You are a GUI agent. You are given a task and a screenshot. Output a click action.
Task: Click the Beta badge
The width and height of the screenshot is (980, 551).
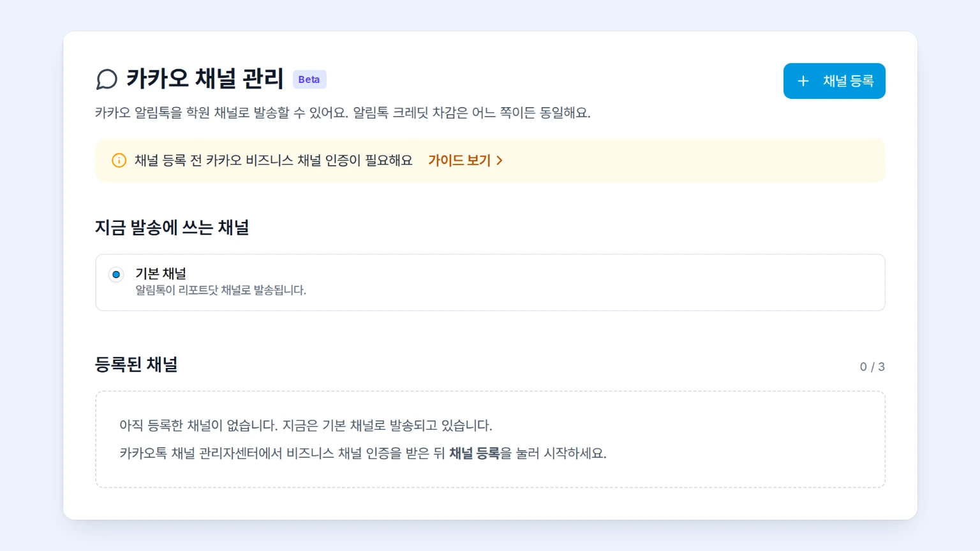(x=309, y=79)
